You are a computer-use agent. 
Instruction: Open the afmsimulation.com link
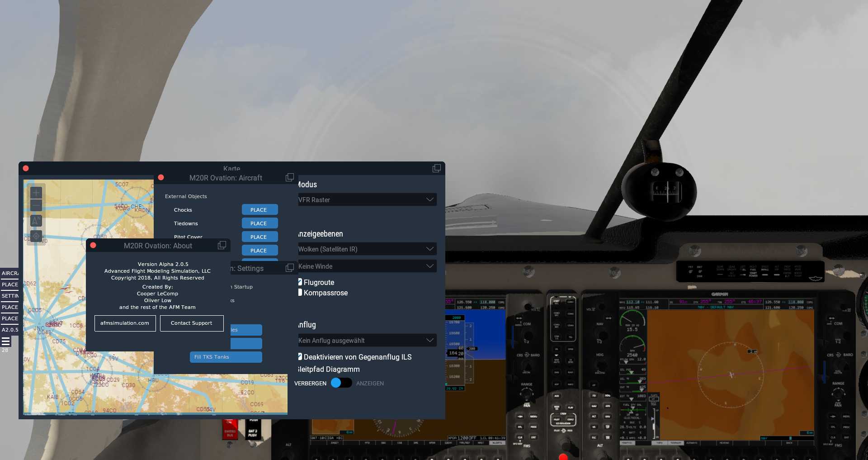coord(125,323)
